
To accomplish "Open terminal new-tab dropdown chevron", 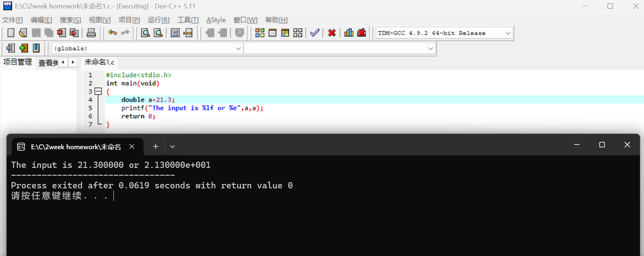I will coord(172,147).
